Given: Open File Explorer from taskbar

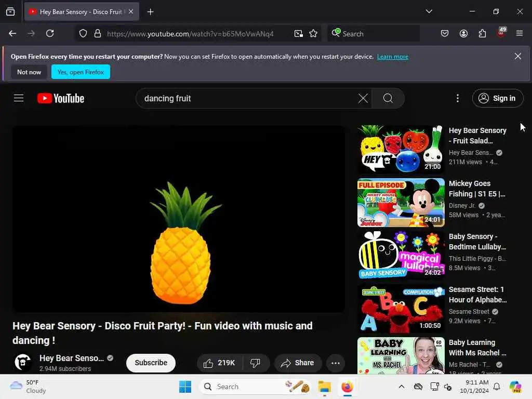Looking at the screenshot, I should pos(324,387).
